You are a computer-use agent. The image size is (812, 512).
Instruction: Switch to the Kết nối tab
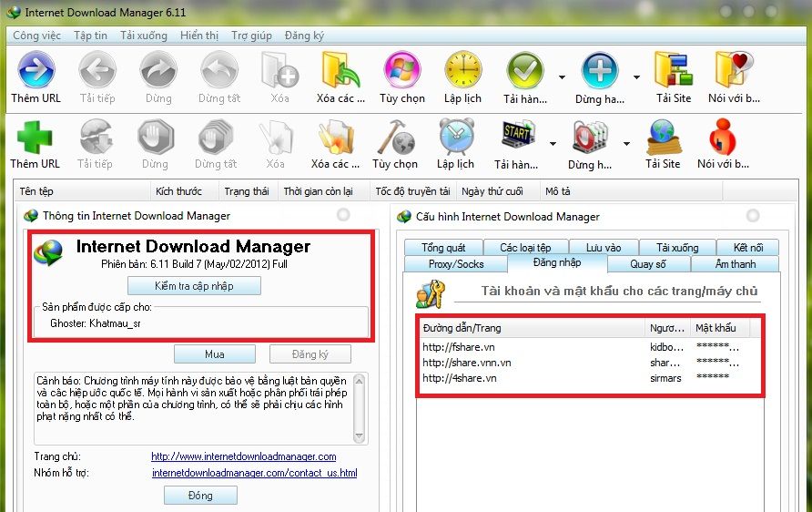(748, 247)
